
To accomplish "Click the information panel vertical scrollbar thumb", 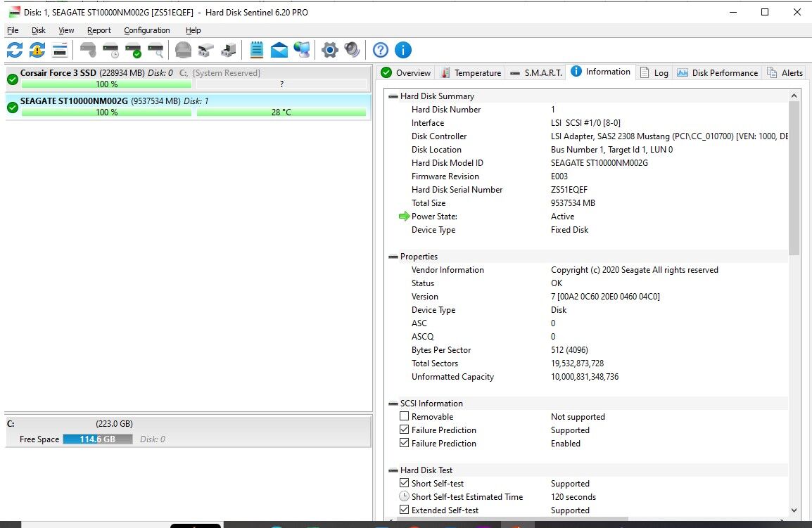I will tap(794, 178).
